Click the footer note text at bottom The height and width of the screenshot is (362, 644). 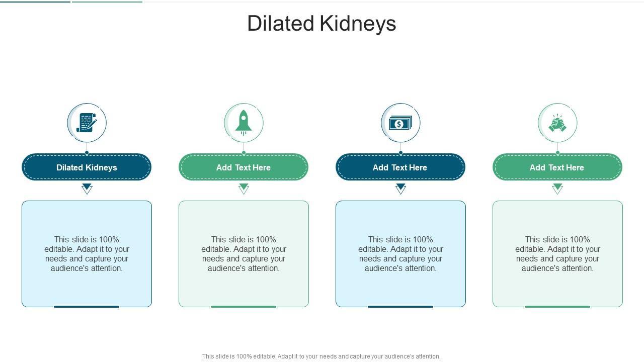point(321,356)
